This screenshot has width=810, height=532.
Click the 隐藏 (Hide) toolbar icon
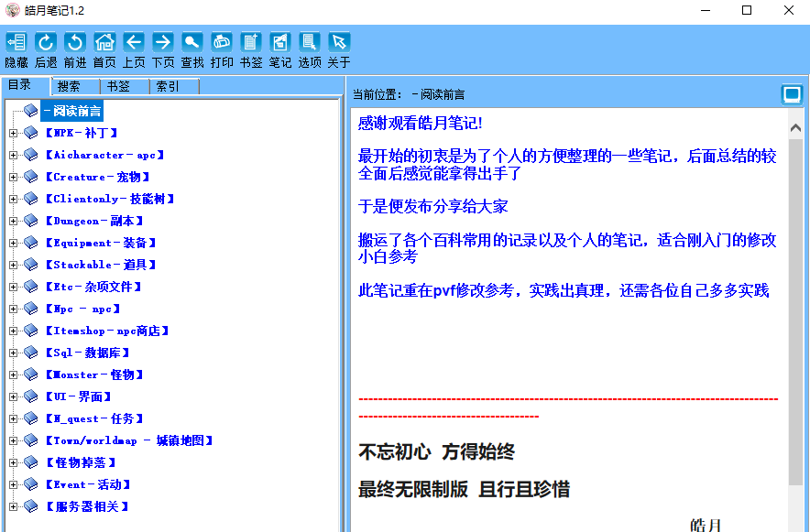click(16, 42)
